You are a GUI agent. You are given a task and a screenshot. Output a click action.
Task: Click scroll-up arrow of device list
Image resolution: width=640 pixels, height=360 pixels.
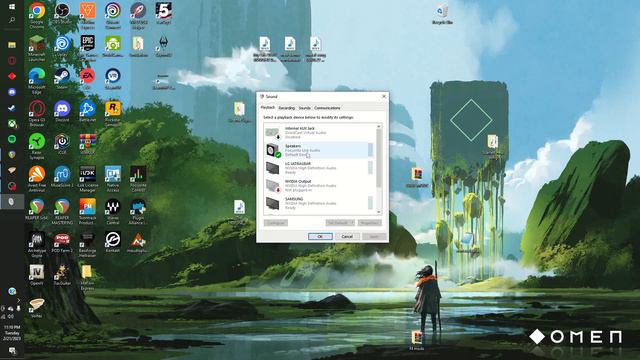tap(378, 127)
